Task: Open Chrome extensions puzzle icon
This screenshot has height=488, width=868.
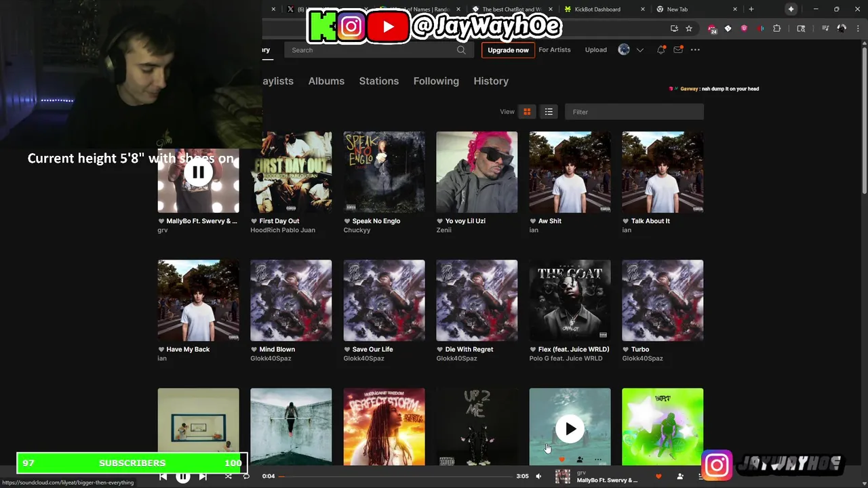Action: coord(777,28)
